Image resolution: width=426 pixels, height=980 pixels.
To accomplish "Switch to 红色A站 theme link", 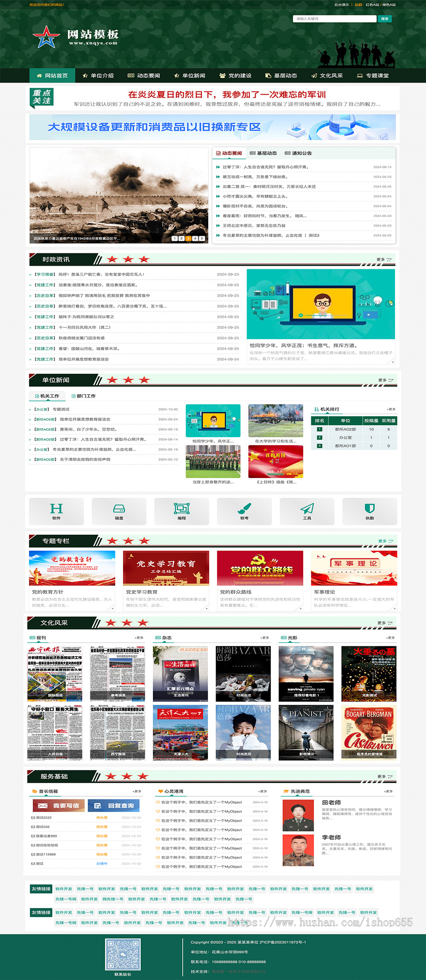I will tap(372, 5).
